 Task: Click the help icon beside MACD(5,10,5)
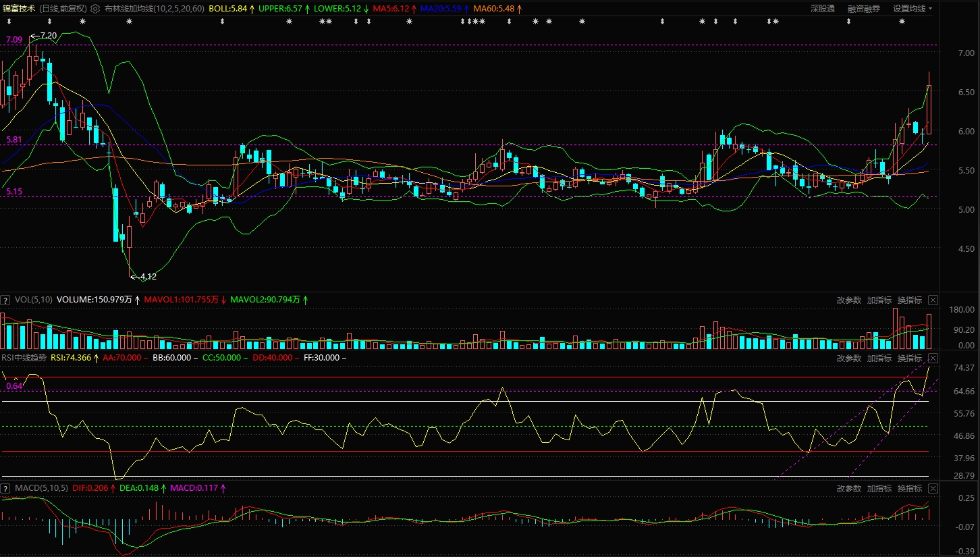click(x=5, y=488)
